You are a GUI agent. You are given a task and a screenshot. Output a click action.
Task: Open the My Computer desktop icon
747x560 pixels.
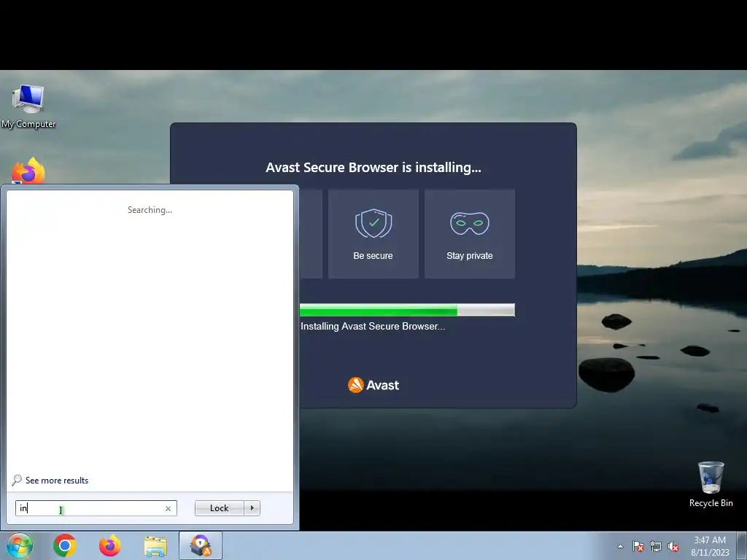[28, 106]
